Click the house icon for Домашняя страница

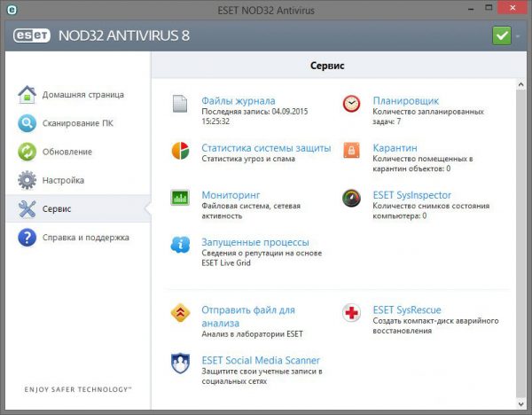coord(27,95)
